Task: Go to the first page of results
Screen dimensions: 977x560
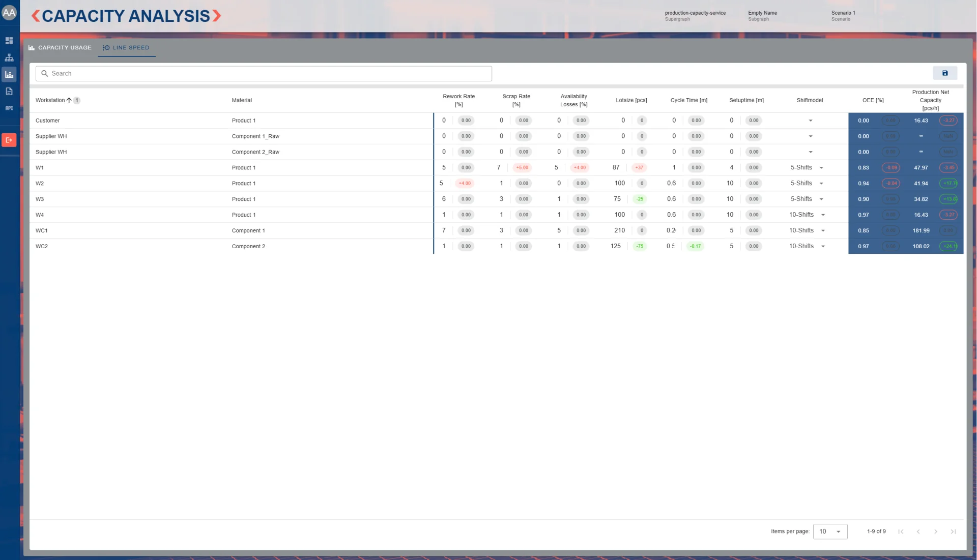Action: (x=901, y=532)
